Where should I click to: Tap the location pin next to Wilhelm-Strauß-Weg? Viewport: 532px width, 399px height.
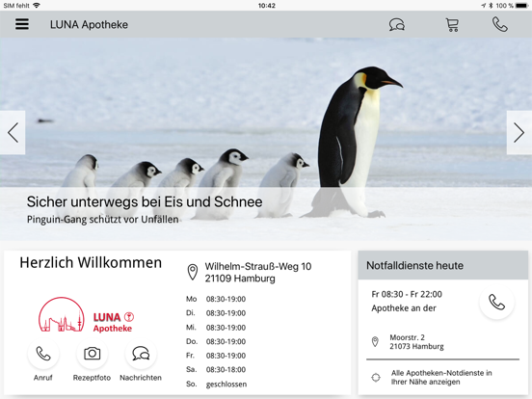point(193,272)
